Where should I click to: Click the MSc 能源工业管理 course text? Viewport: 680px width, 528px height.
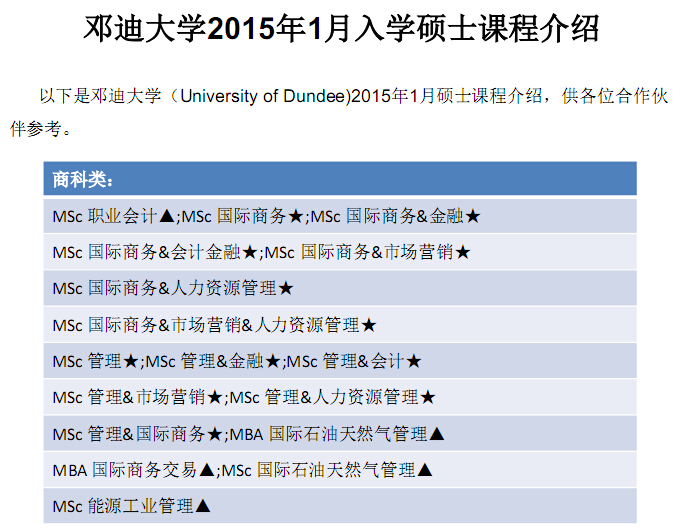(x=122, y=505)
